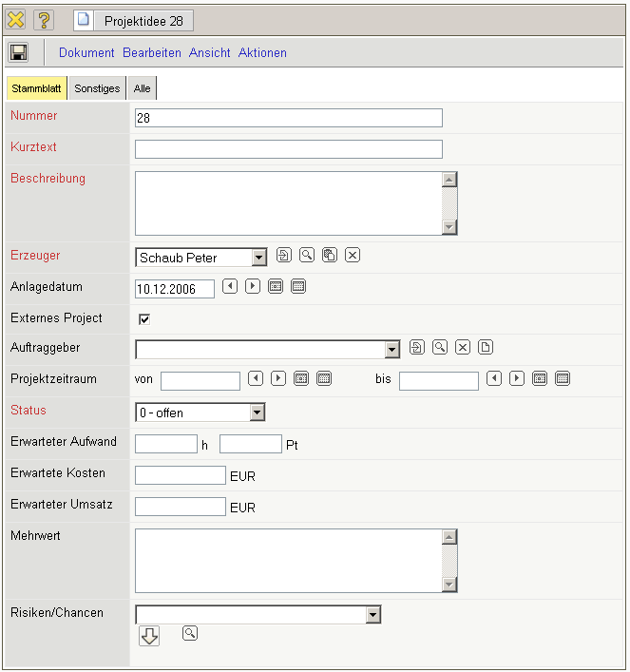The image size is (630, 672).
Task: Switch to the Sonstiges tab
Action: click(x=97, y=88)
